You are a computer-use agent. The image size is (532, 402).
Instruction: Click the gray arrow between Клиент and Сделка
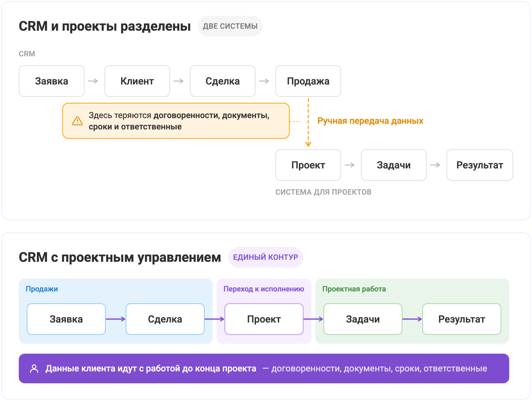(x=178, y=81)
